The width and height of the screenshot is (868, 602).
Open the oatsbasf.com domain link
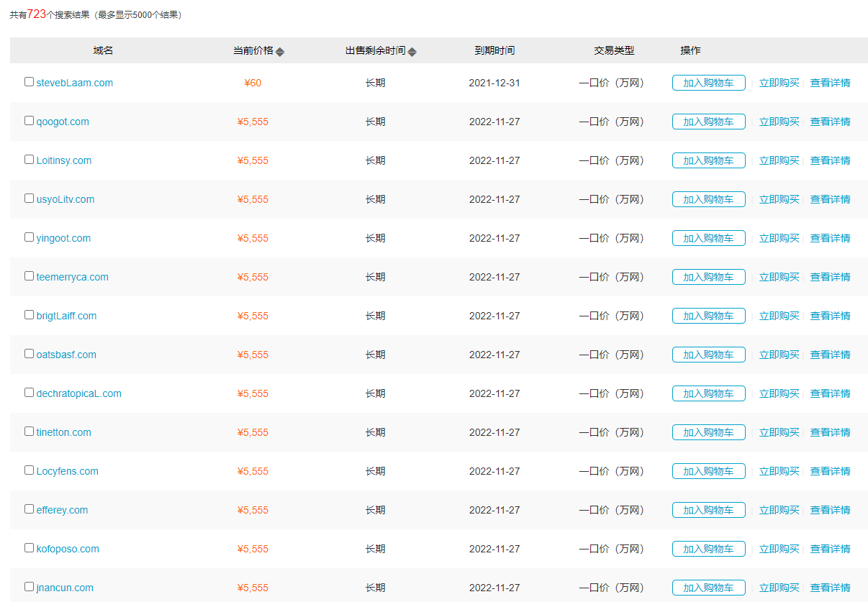pos(66,355)
